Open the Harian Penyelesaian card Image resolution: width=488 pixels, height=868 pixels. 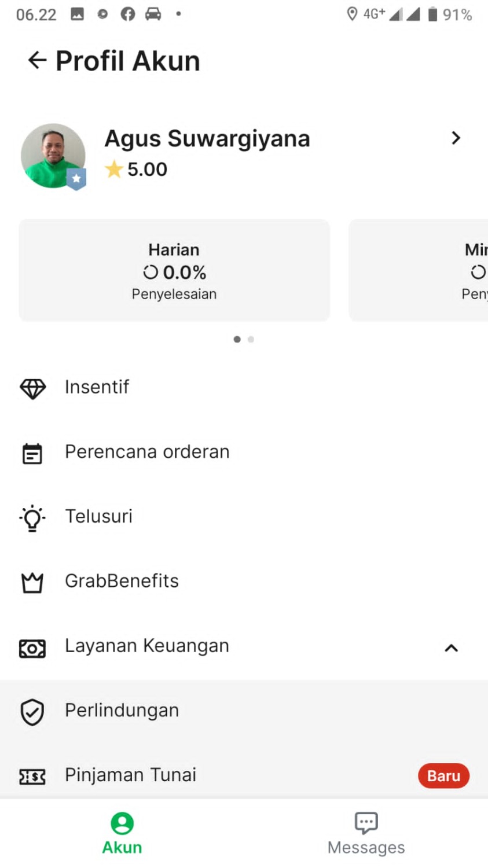click(174, 270)
